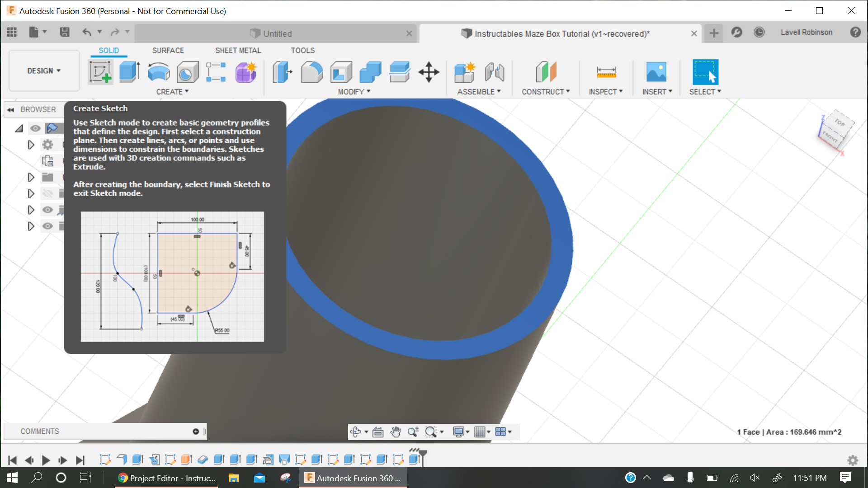Switch to the SURFACE tab

click(x=168, y=51)
